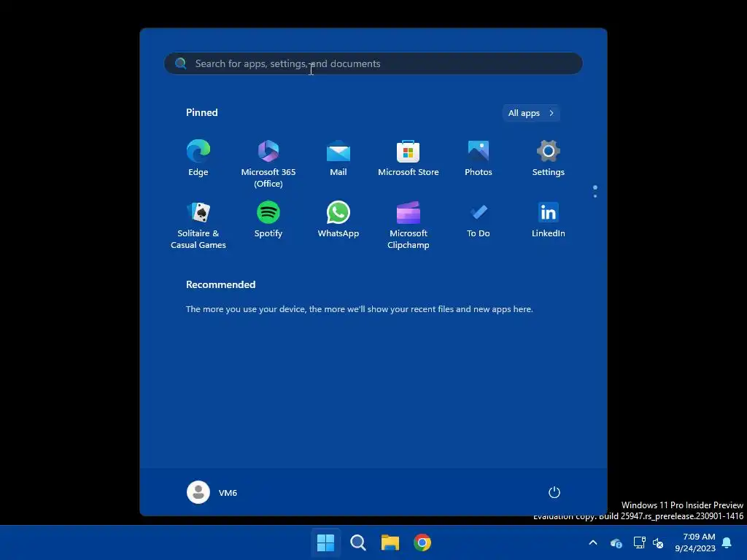Image resolution: width=747 pixels, height=560 pixels.
Task: Launch WhatsApp pinned app
Action: coord(338,220)
